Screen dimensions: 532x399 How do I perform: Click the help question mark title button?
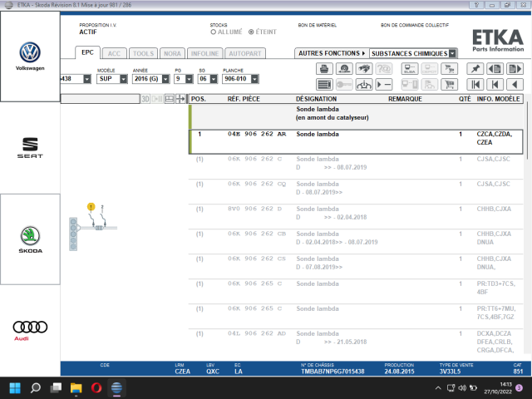(x=476, y=5)
